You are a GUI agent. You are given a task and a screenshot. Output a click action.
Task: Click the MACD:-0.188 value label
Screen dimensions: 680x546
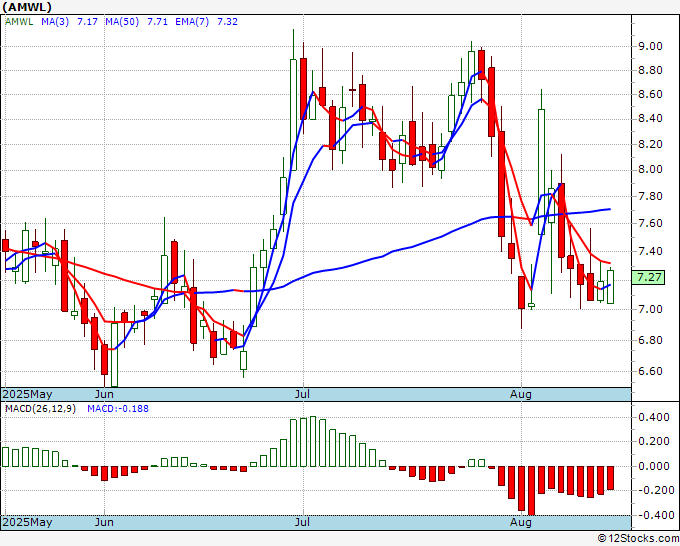pos(118,409)
